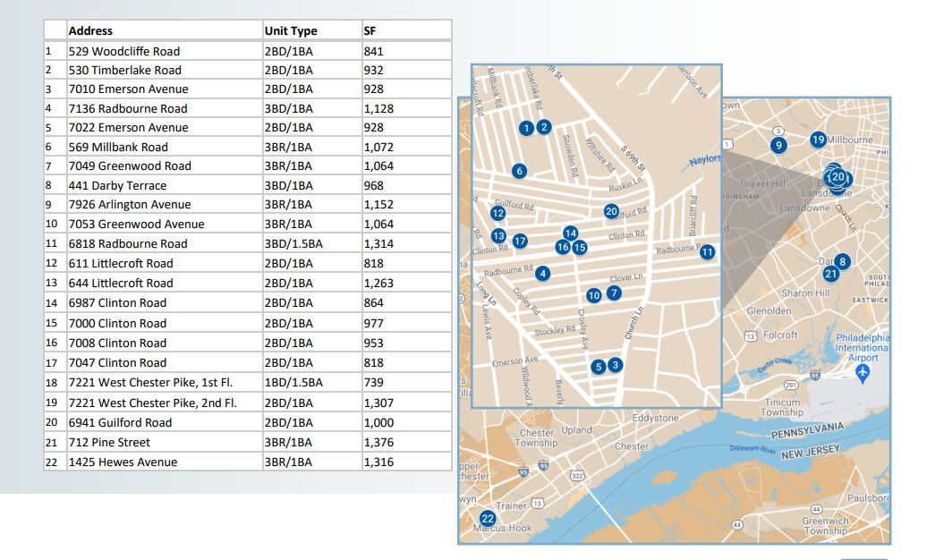Click the Unit Type column header
Viewport: 935px width, 560px height.
[x=291, y=30]
